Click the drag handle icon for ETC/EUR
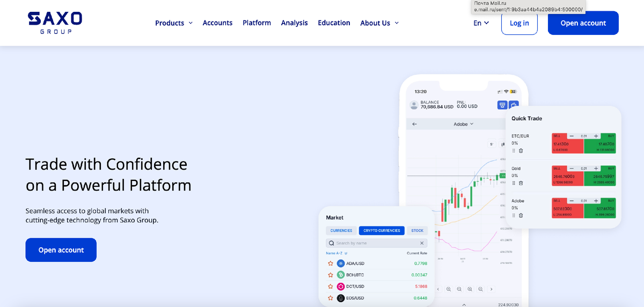This screenshot has width=644, height=307. click(x=514, y=151)
